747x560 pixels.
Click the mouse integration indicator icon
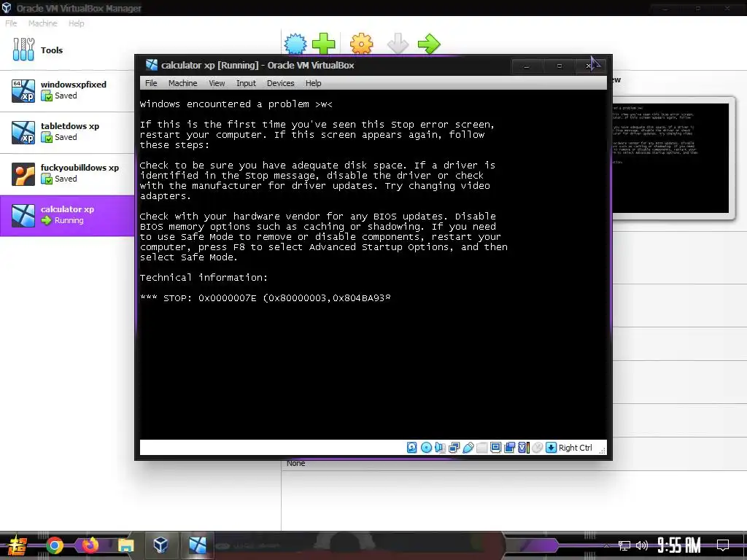click(x=538, y=448)
